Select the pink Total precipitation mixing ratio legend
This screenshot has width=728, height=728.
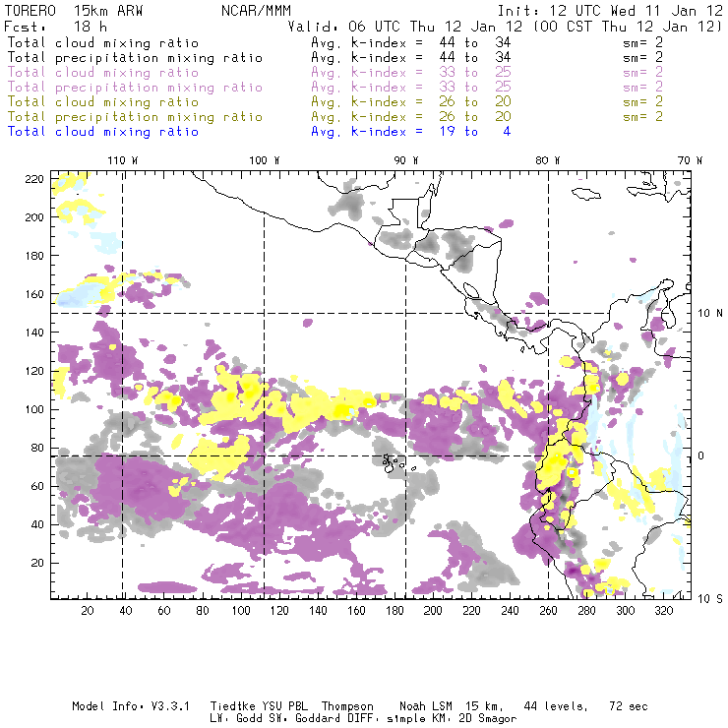coord(135,87)
